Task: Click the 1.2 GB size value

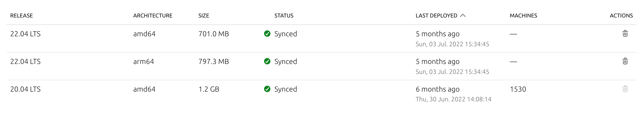Action: tap(209, 89)
